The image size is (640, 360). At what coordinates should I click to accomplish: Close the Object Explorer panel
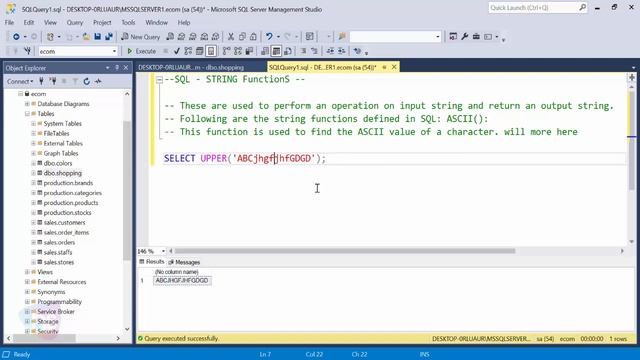coord(126,68)
